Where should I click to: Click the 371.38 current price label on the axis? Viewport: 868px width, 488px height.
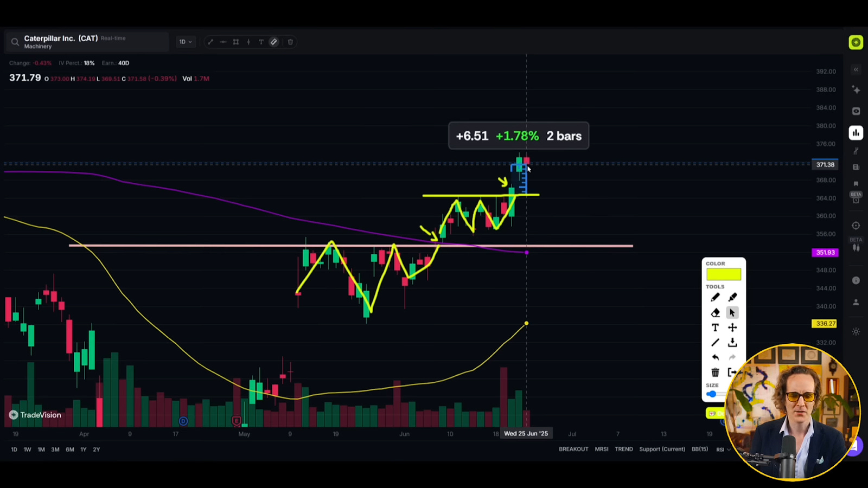pyautogui.click(x=825, y=165)
